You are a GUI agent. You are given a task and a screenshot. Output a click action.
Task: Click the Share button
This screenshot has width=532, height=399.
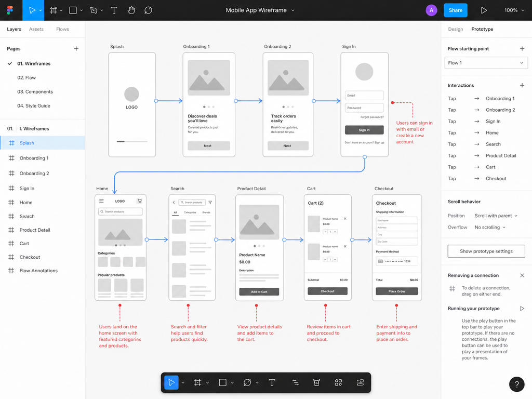coord(455,10)
